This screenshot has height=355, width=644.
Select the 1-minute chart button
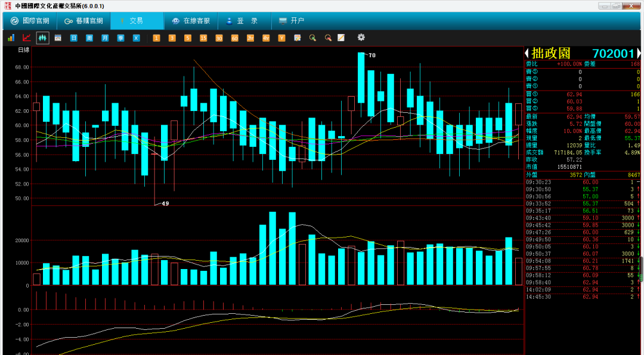point(156,38)
